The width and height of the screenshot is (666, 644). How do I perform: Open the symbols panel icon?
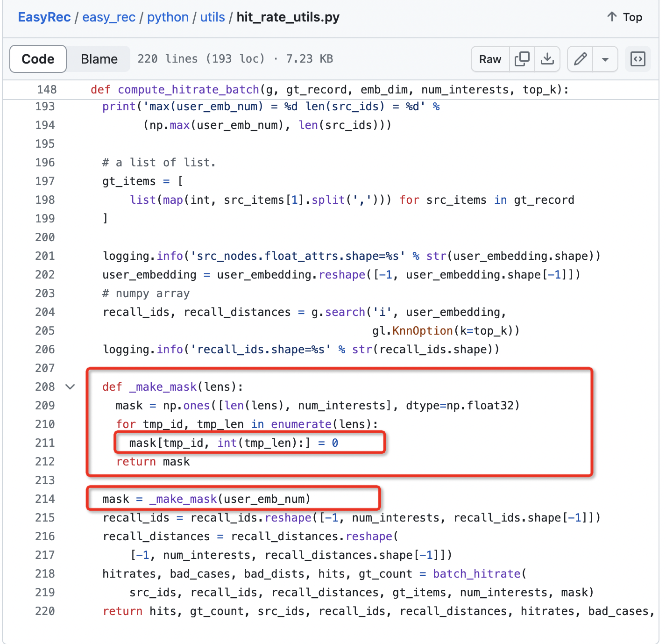click(638, 59)
